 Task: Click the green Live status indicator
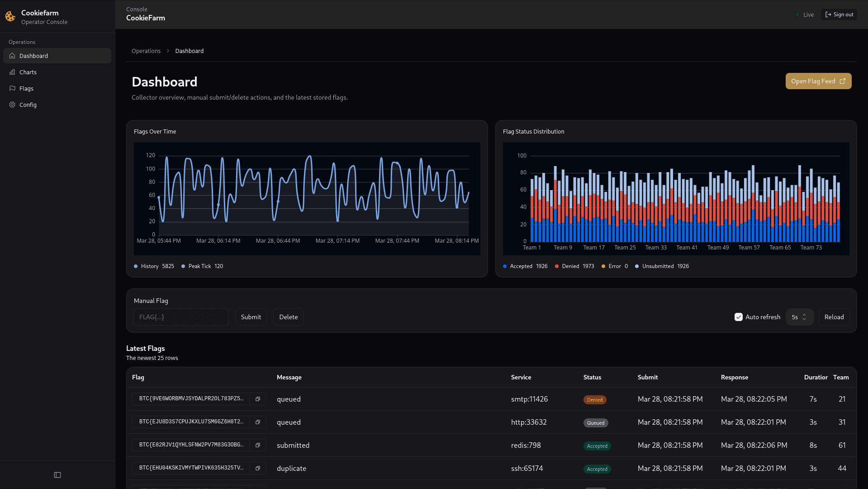pyautogui.click(x=798, y=14)
